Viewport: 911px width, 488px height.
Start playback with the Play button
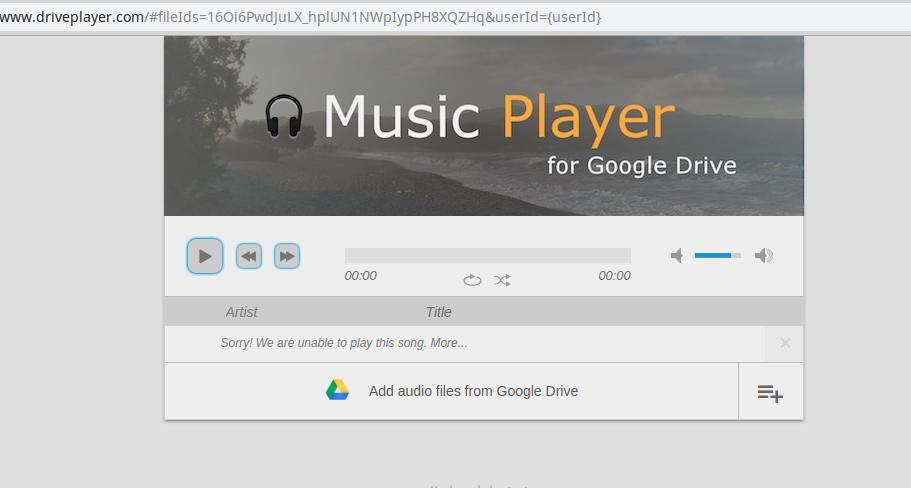(x=205, y=256)
